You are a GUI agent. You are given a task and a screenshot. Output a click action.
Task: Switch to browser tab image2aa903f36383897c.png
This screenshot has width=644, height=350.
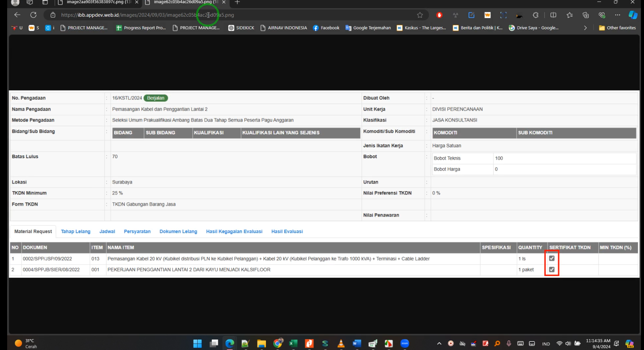click(x=97, y=2)
